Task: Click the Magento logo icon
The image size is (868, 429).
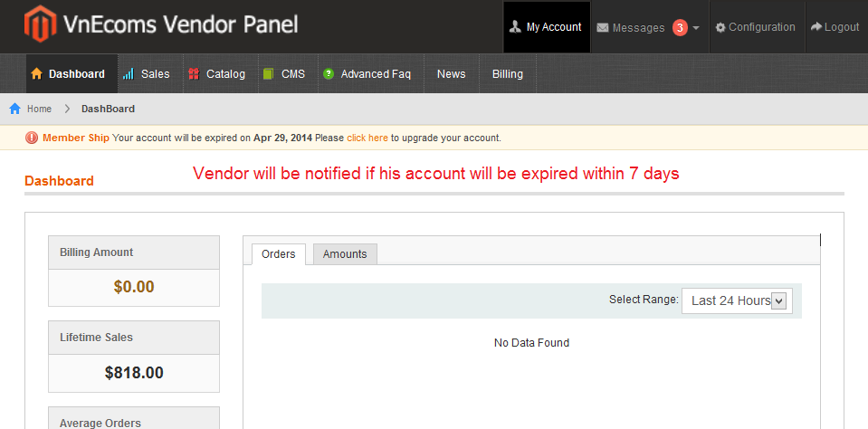Action: tap(41, 24)
